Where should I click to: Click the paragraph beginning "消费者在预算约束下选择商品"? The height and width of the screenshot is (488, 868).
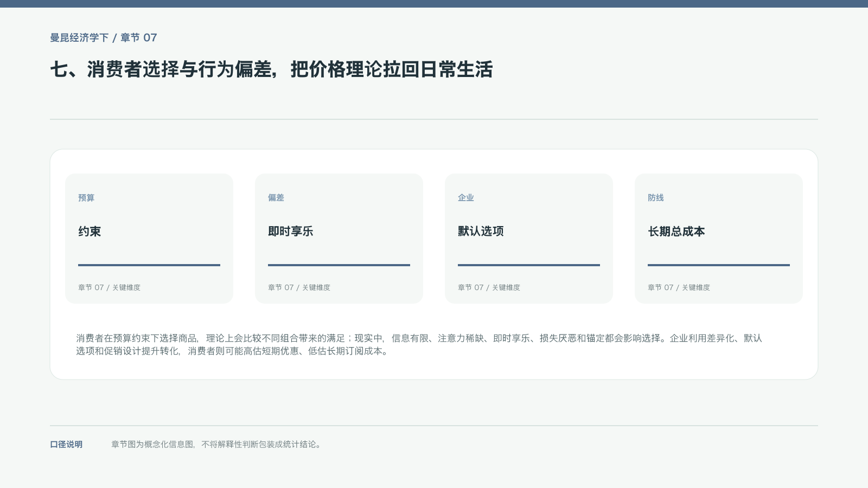click(x=419, y=345)
